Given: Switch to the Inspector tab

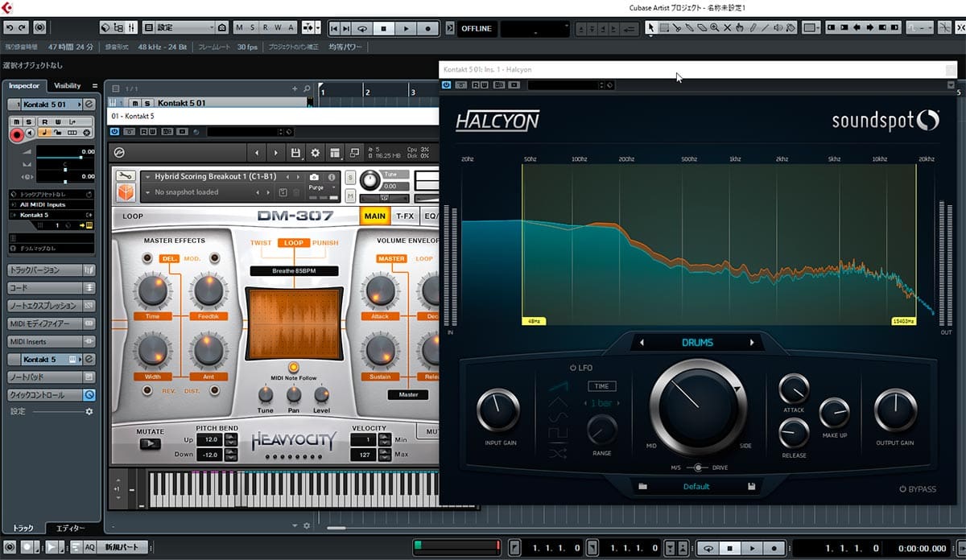Looking at the screenshot, I should pos(24,85).
